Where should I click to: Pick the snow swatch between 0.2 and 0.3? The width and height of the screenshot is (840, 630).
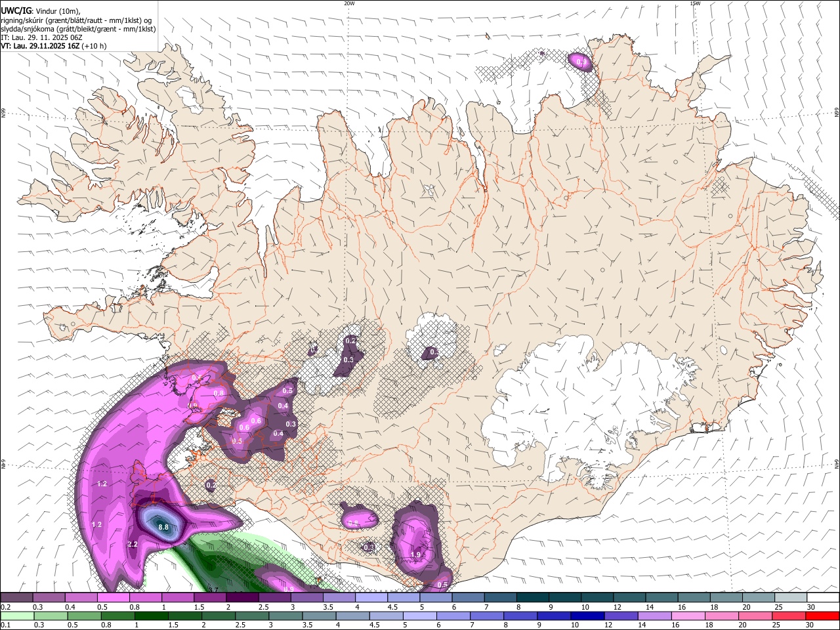click(x=16, y=598)
